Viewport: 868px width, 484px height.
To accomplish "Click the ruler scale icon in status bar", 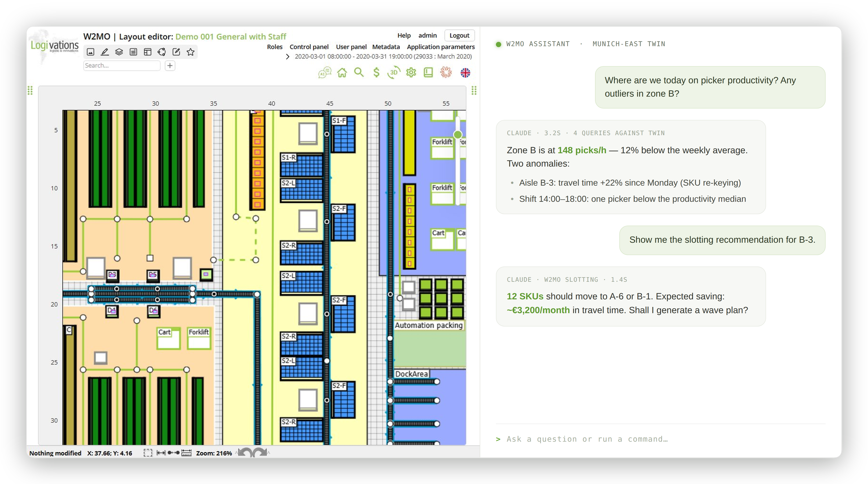I will 186,453.
